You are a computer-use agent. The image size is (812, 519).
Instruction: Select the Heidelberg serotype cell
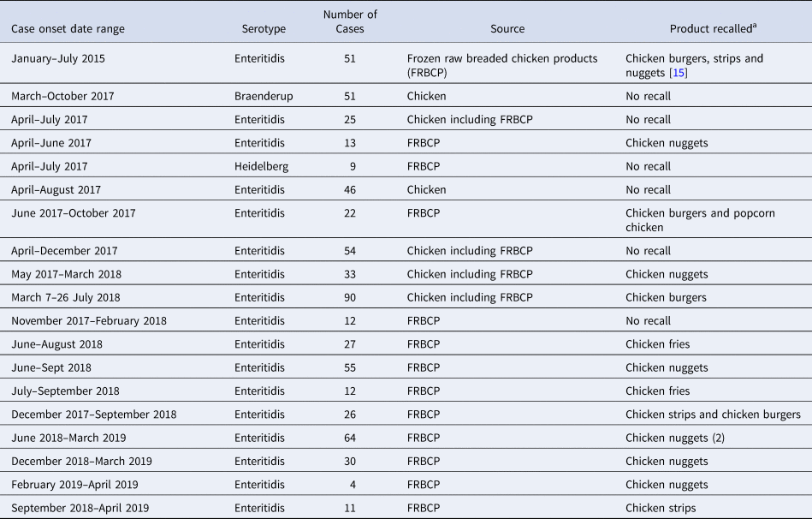[x=262, y=166]
